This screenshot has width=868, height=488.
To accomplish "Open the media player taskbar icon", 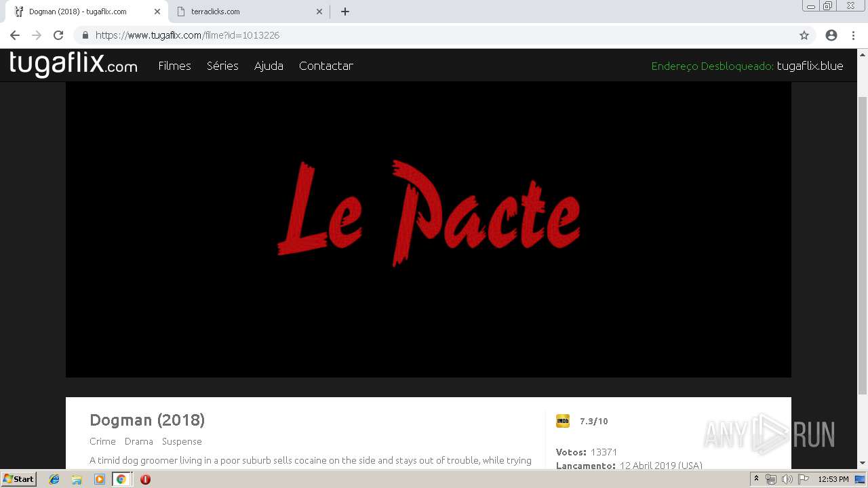I will coord(99,479).
